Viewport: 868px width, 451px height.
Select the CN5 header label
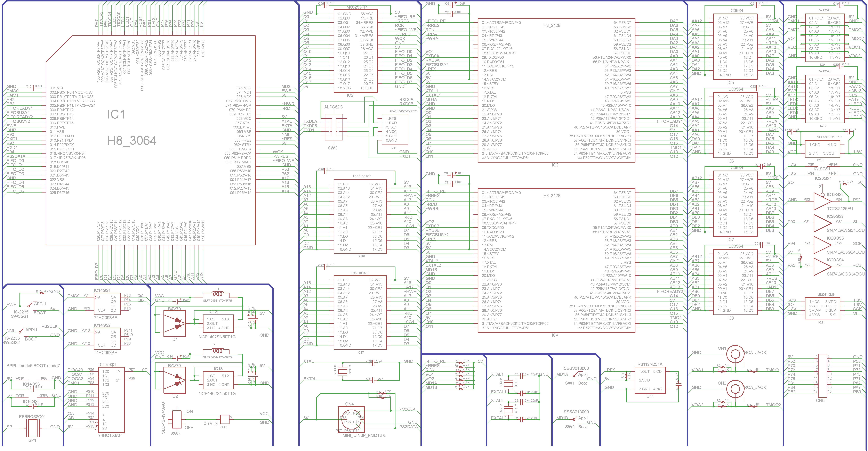coord(820,401)
